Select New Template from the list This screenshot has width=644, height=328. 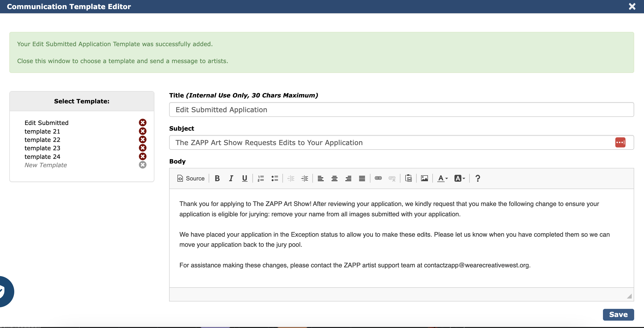(45, 165)
